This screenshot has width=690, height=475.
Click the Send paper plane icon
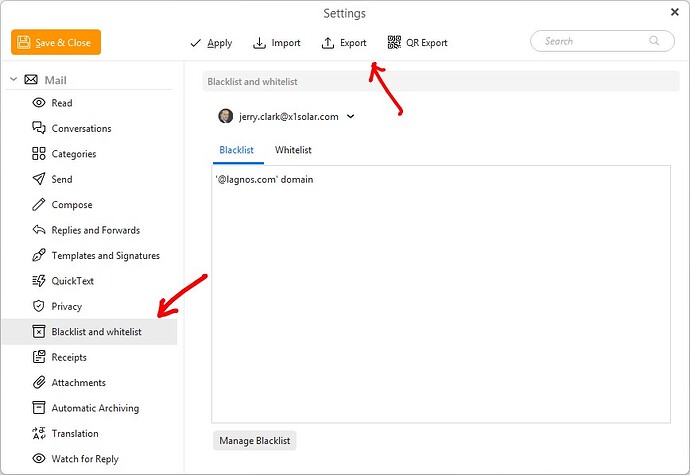pos(39,179)
